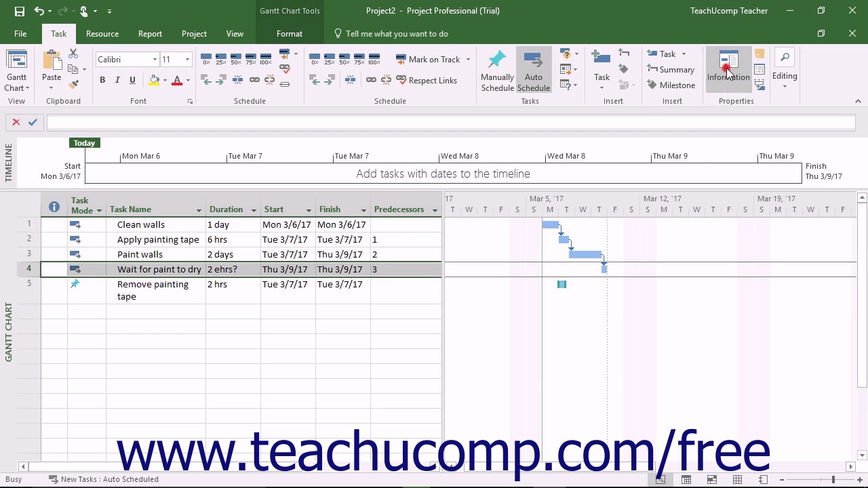
Task: Click the Editing magnifier icon
Action: pos(785,58)
